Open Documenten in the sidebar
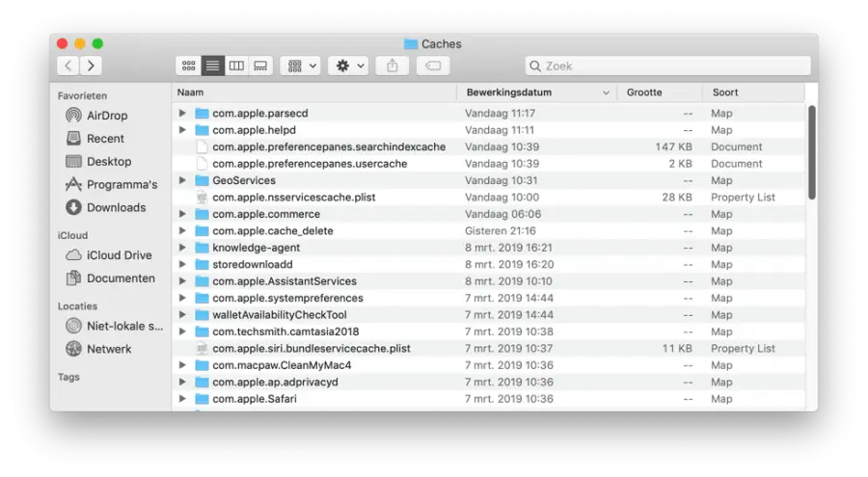Viewport: 868px width, 477px height. pyautogui.click(x=110, y=278)
